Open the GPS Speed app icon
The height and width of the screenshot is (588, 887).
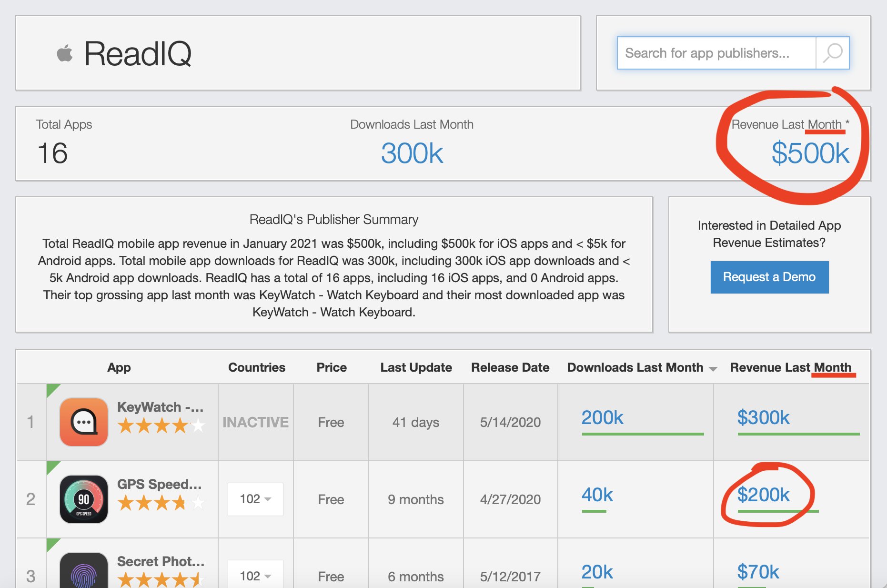click(x=84, y=499)
